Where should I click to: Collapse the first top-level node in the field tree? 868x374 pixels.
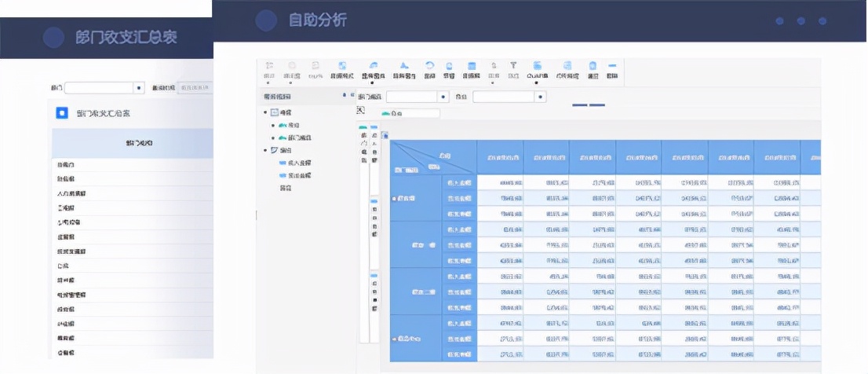coord(266,112)
